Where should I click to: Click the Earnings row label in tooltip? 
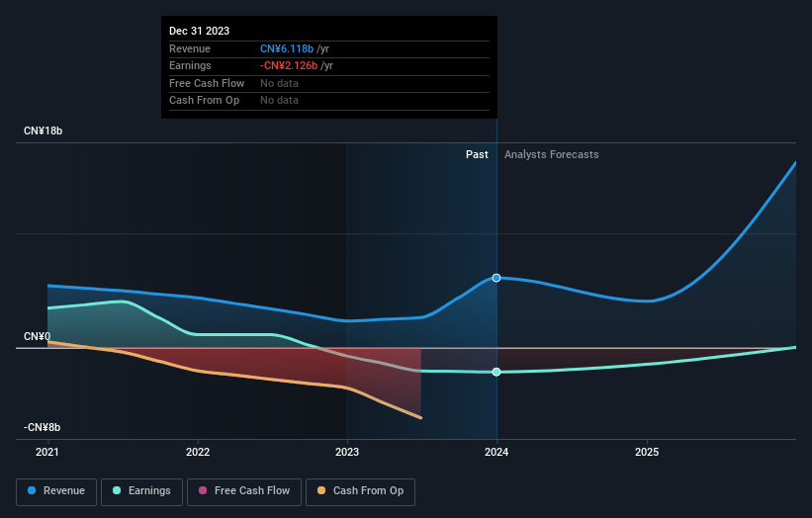[190, 65]
